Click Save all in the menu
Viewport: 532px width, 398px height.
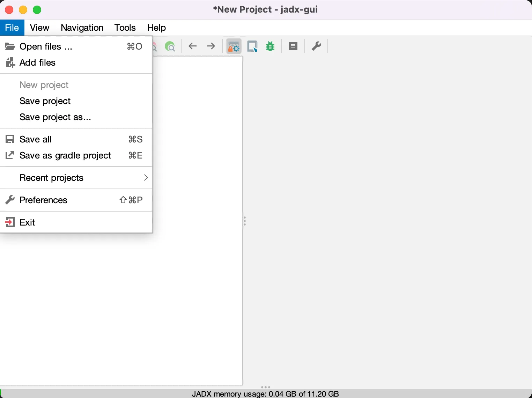click(36, 139)
